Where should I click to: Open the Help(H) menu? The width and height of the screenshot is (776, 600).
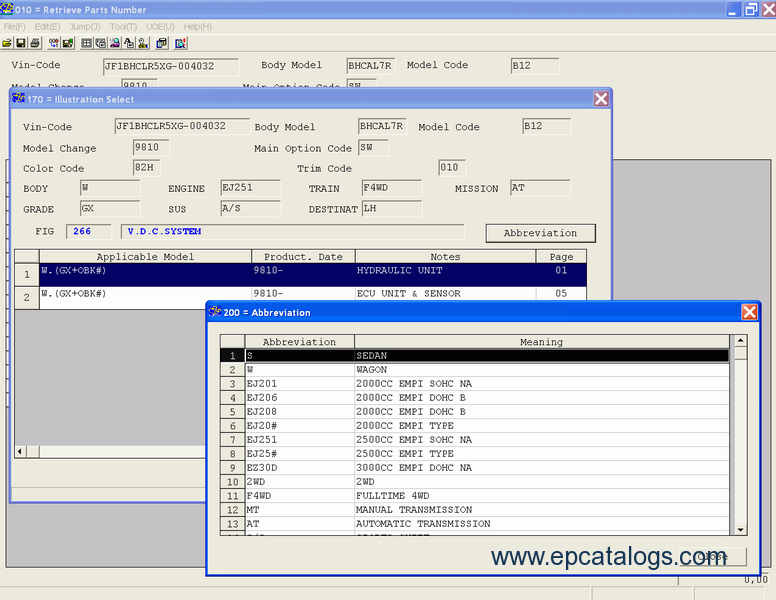tap(197, 27)
